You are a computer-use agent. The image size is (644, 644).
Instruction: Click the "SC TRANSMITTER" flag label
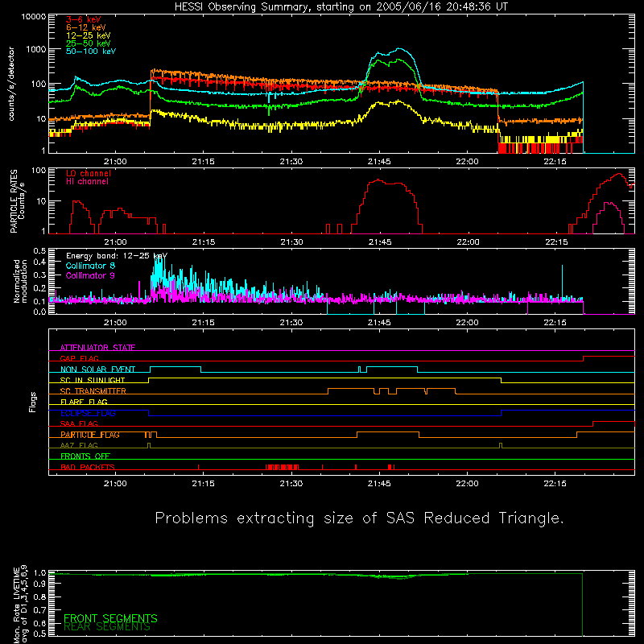pyautogui.click(x=93, y=391)
